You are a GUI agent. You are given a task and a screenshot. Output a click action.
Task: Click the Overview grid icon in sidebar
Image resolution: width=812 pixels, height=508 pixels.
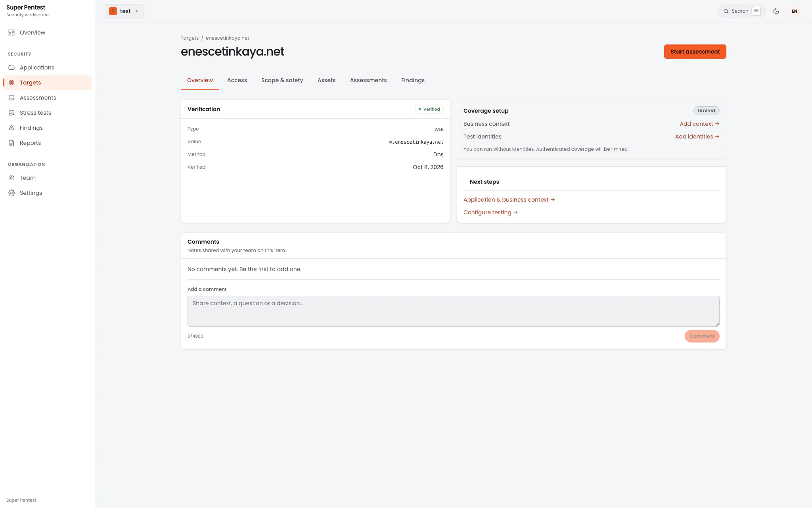point(11,33)
